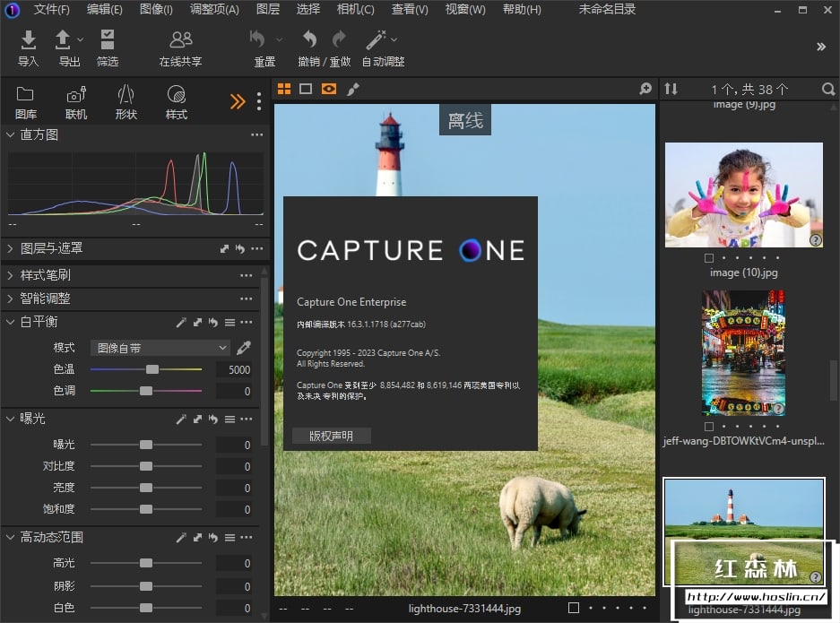Select the Tethered (联机) tool tab
Screen dimensions: 840x623
click(76, 95)
